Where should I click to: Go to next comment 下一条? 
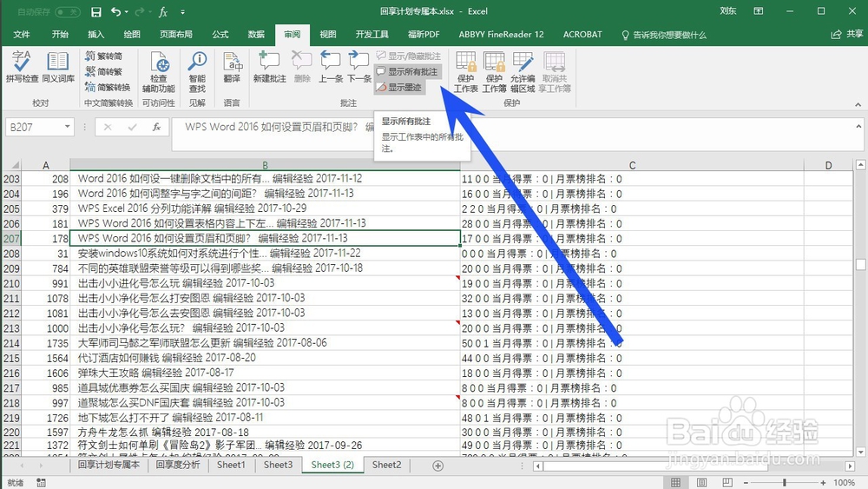[359, 68]
